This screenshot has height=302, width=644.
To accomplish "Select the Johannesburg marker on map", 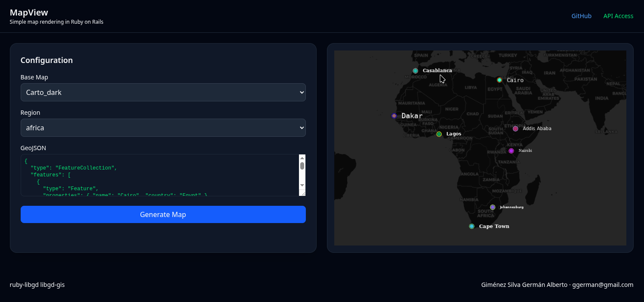I will pos(493,207).
